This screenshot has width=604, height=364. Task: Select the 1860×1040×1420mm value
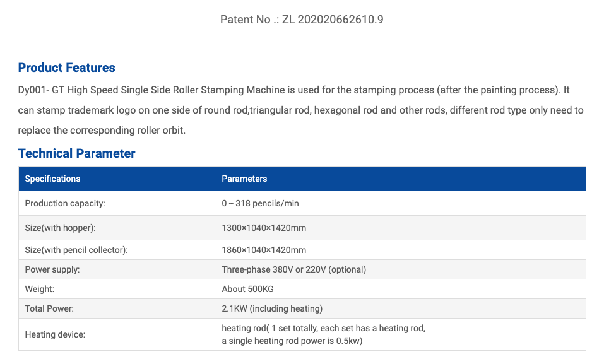coord(264,250)
